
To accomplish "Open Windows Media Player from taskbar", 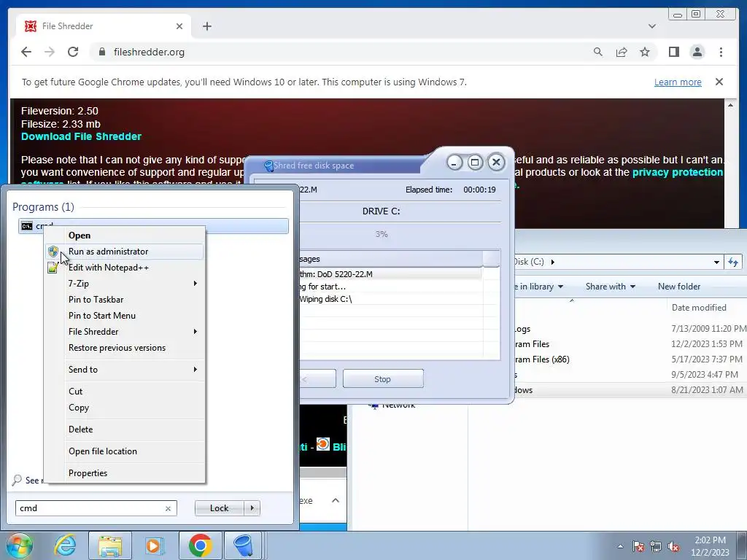I will [154, 545].
